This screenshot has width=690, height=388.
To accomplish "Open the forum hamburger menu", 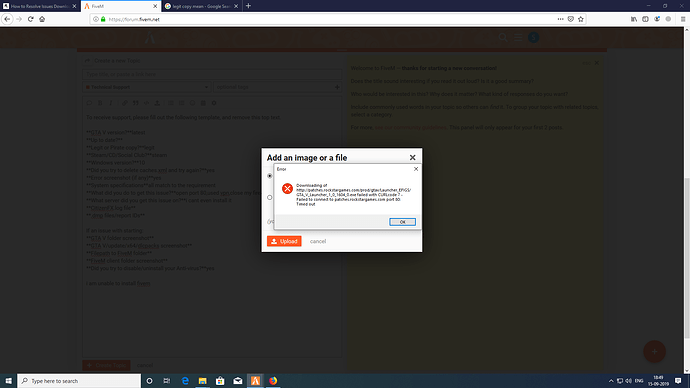I will [x=518, y=37].
